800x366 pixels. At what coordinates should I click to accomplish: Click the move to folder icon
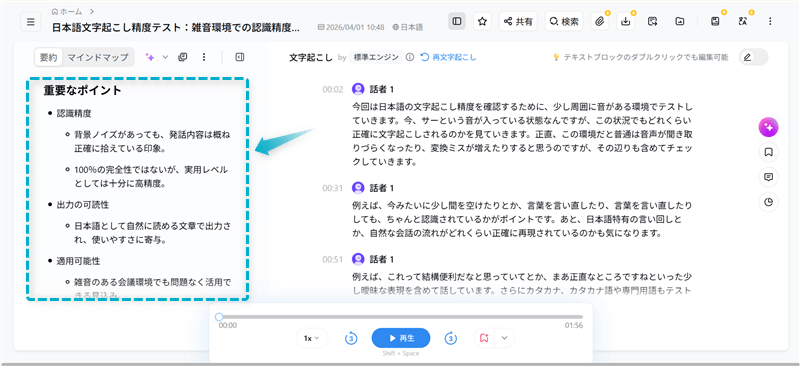pyautogui.click(x=679, y=21)
